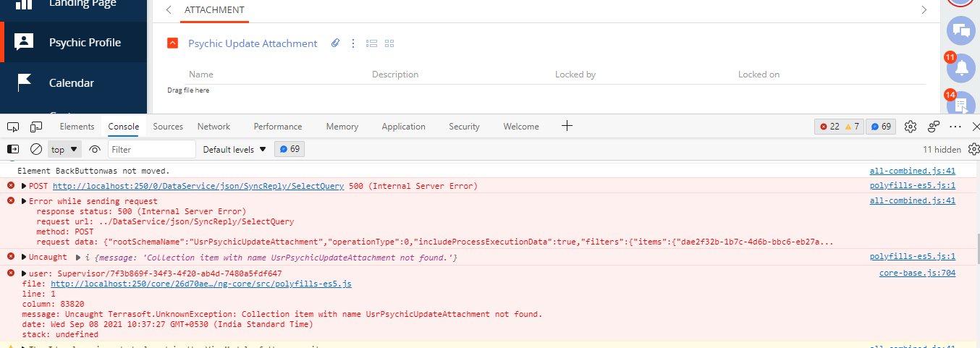
Task: Open polyfills-es5.js:1 link on POST error row
Action: (913, 186)
